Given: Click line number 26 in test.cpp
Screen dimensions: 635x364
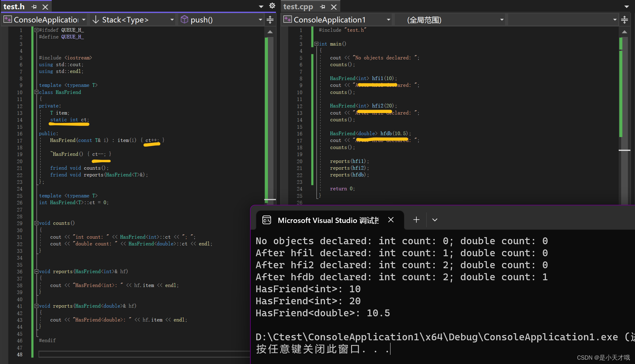Looking at the screenshot, I should pyautogui.click(x=300, y=203).
